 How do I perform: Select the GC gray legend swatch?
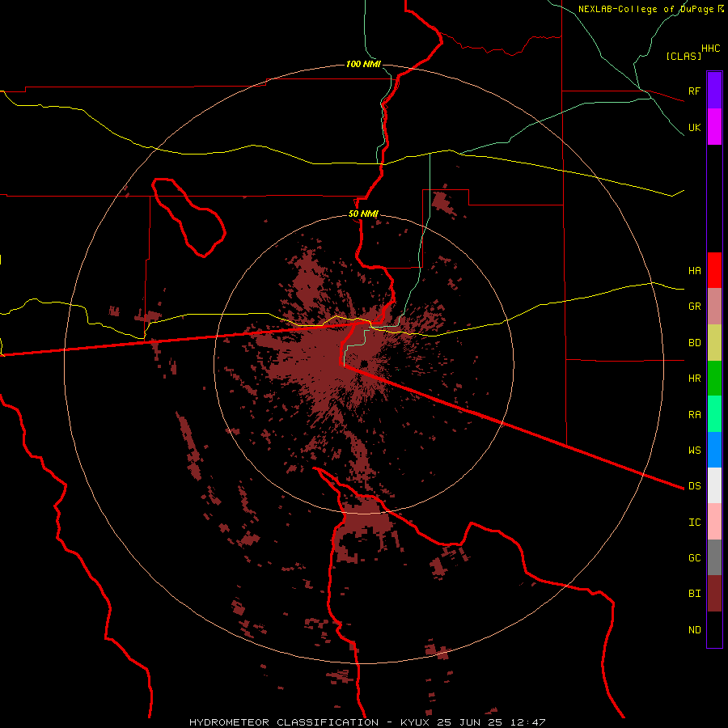(x=714, y=557)
